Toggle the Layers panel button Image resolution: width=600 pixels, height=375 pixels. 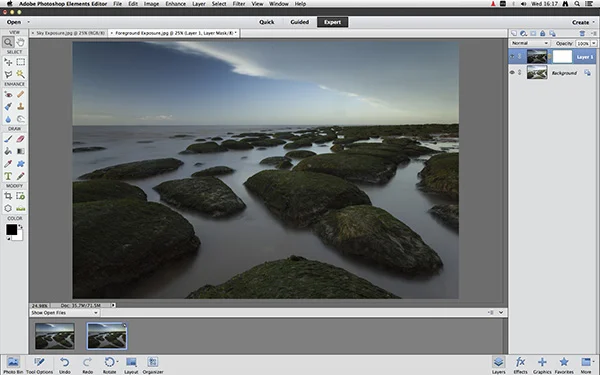coord(498,365)
